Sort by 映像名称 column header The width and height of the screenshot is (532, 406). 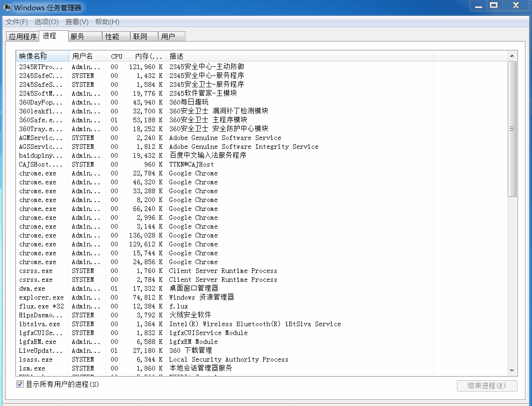coord(42,56)
